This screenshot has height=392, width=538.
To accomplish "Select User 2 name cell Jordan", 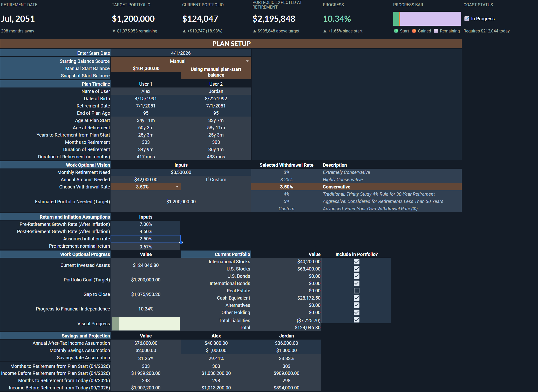I will point(216,91).
